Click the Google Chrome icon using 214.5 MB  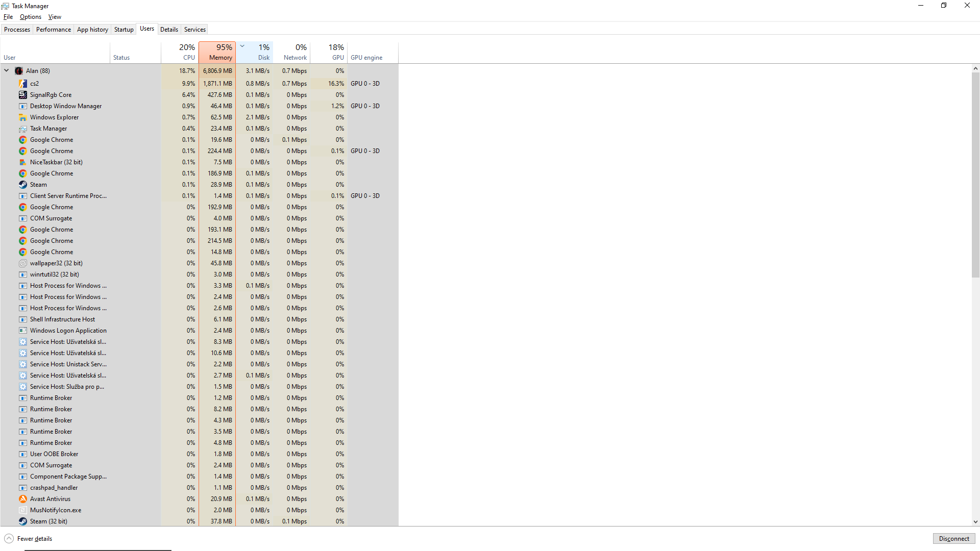(23, 241)
